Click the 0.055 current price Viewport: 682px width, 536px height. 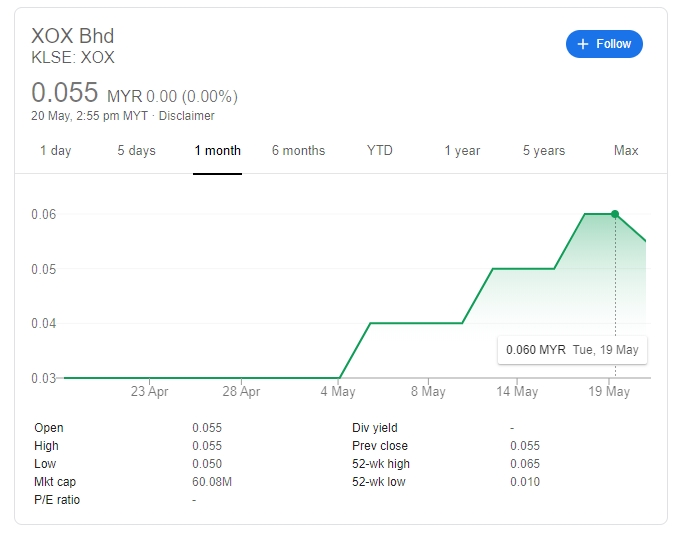(65, 94)
